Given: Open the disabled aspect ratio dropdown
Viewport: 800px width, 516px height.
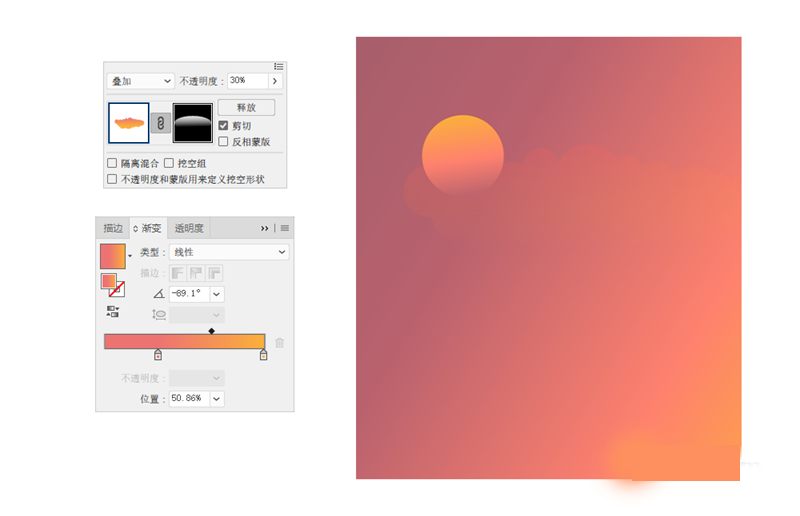Looking at the screenshot, I should [x=197, y=315].
